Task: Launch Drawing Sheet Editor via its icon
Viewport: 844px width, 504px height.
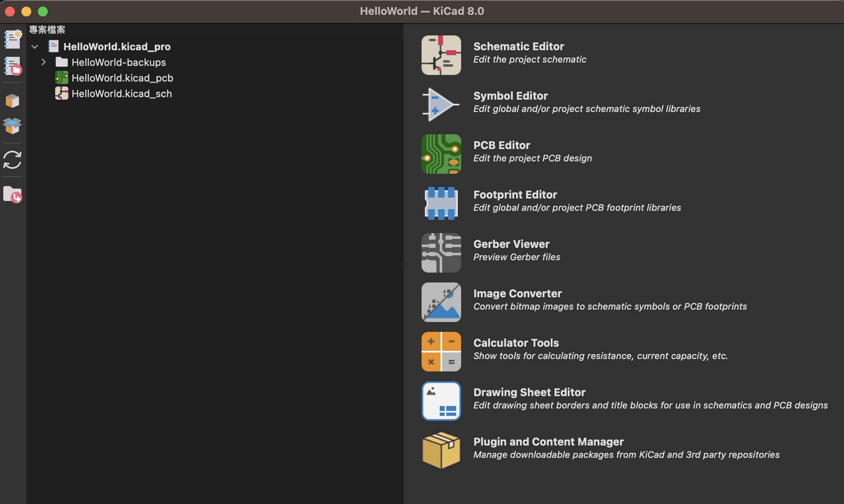Action: tap(441, 401)
